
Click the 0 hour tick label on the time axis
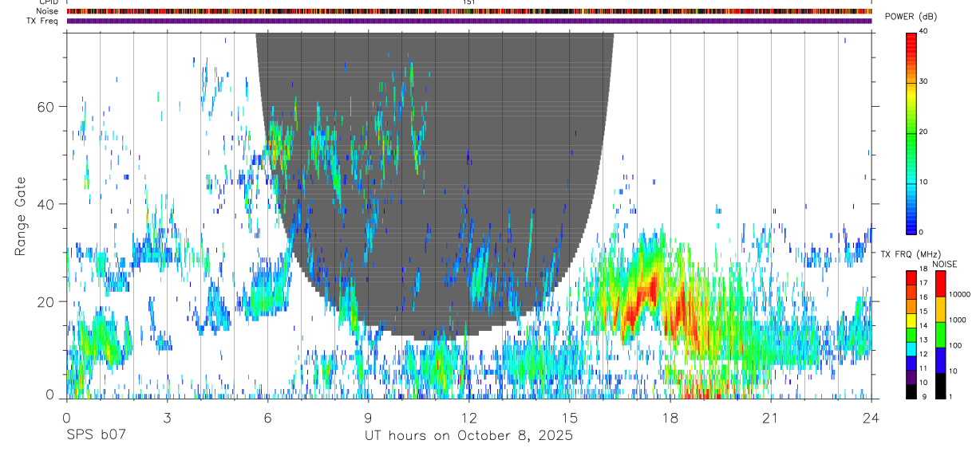(66, 418)
